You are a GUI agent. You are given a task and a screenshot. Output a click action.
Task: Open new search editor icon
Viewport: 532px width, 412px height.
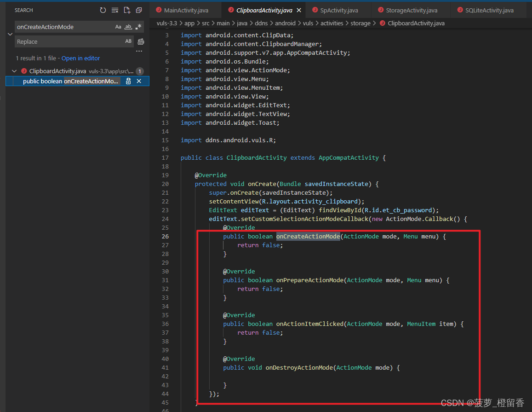(127, 10)
